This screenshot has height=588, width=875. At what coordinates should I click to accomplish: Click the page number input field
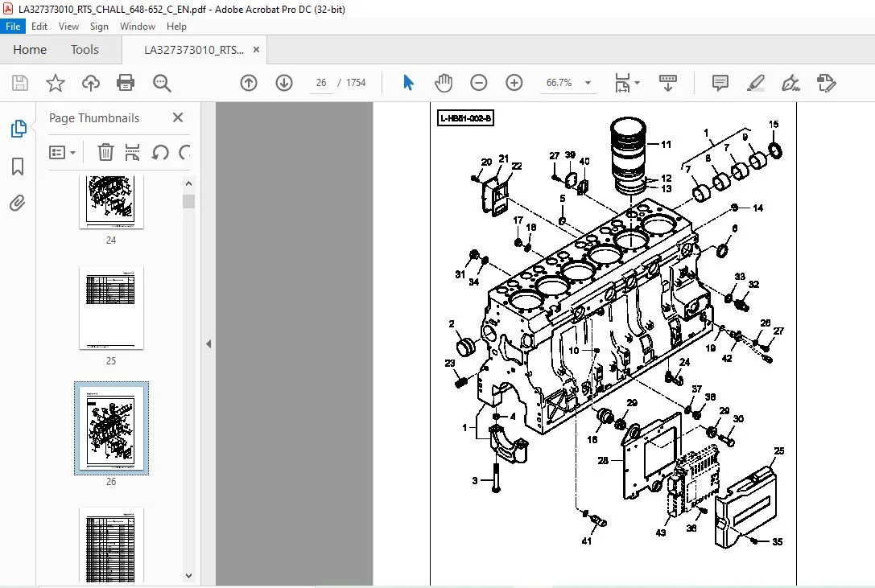click(321, 83)
